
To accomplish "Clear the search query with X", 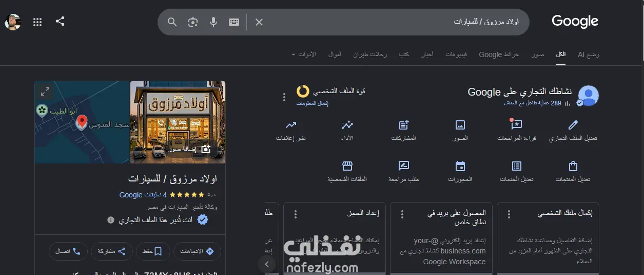I will tap(259, 22).
